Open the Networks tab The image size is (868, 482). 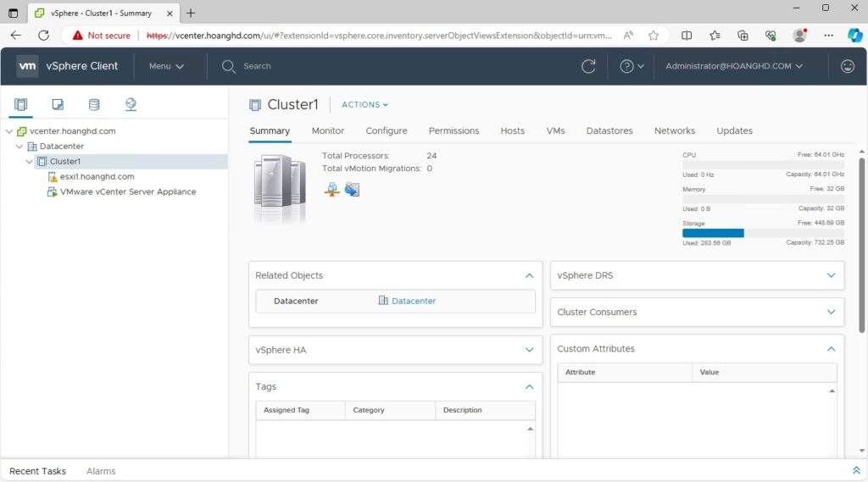coord(675,130)
